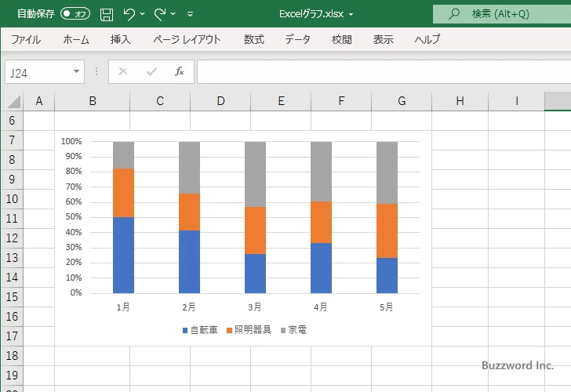Viewport: 571px width, 392px height.
Task: Click the search magnifier icon
Action: (x=453, y=14)
